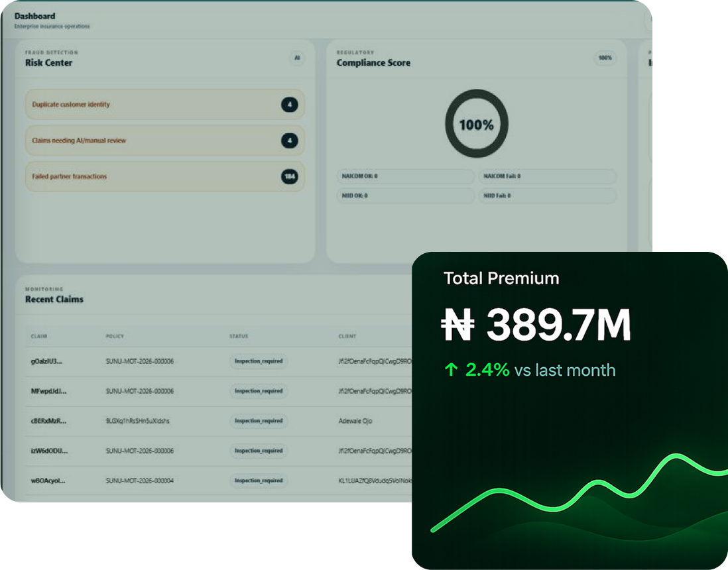Image resolution: width=728 pixels, height=570 pixels.
Task: Select the NAICOM OK: 0 pill
Action: click(405, 176)
